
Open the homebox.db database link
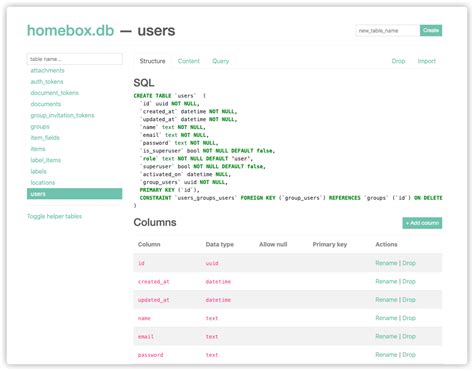pos(70,31)
